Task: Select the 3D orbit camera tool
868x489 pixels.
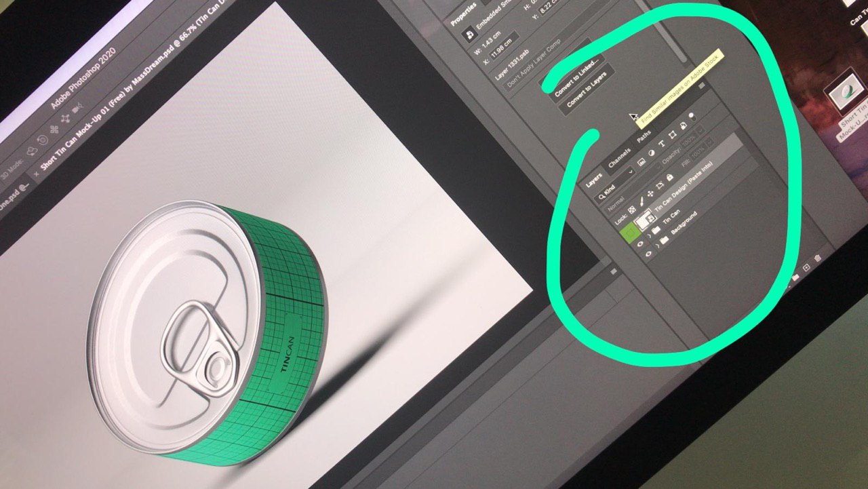Action: click(32, 151)
